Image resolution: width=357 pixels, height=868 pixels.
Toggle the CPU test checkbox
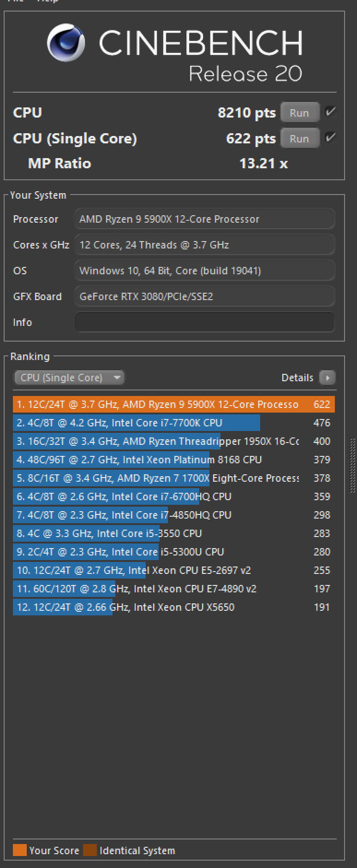coord(330,112)
